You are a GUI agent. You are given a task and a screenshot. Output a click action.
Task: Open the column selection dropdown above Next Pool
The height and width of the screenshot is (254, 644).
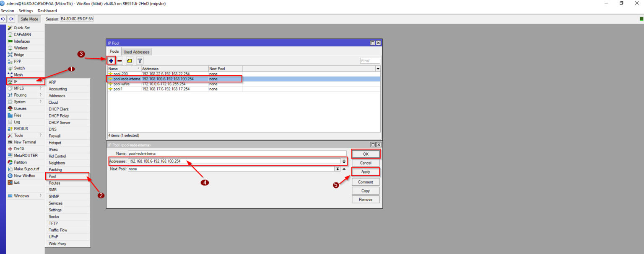pos(377,68)
